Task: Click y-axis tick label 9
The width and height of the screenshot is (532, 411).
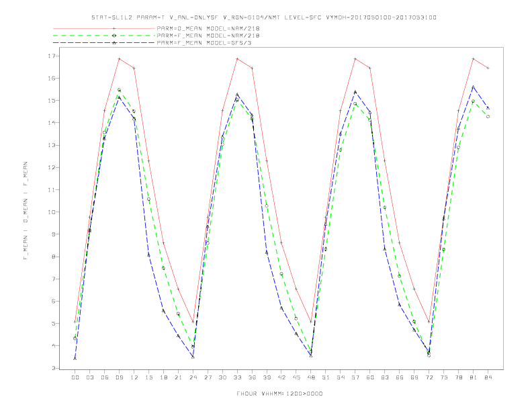Action: 53,234
